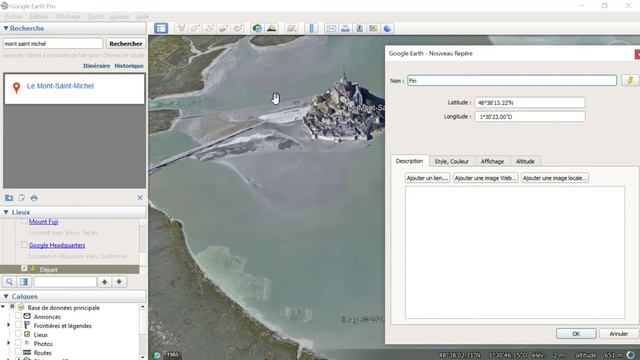The height and width of the screenshot is (360, 640).
Task: Click the placemark icon button beside Nom field
Action: click(x=630, y=80)
